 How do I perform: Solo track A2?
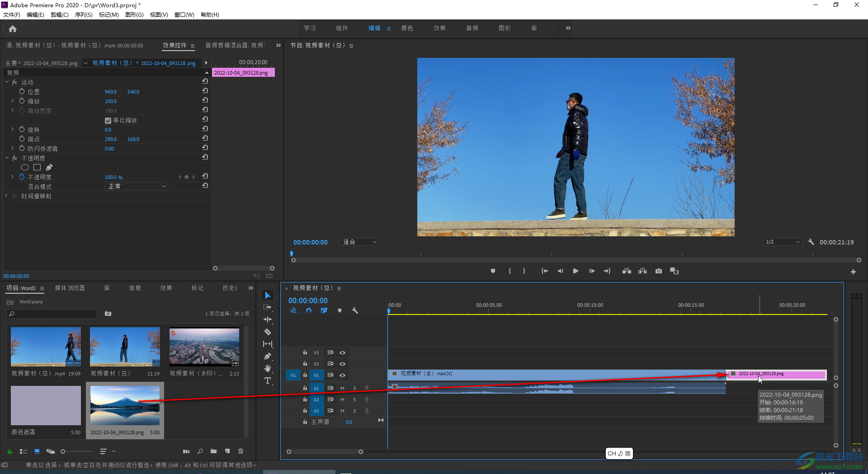(354, 399)
